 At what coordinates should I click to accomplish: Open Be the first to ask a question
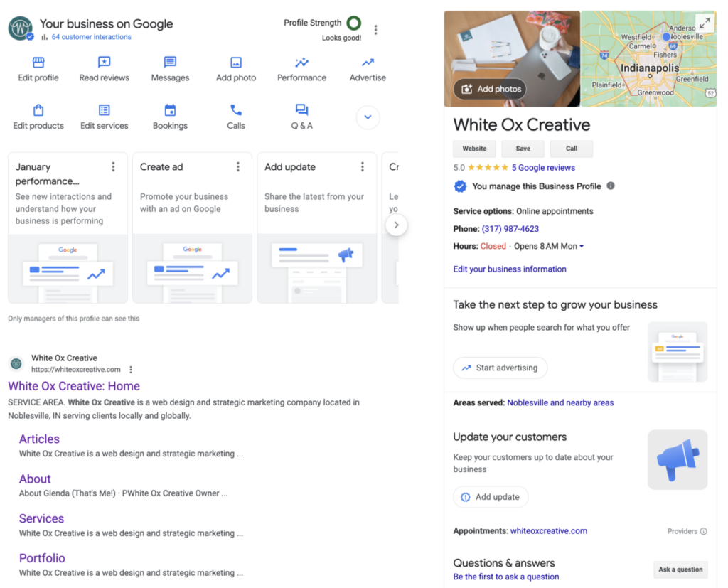[x=506, y=577]
